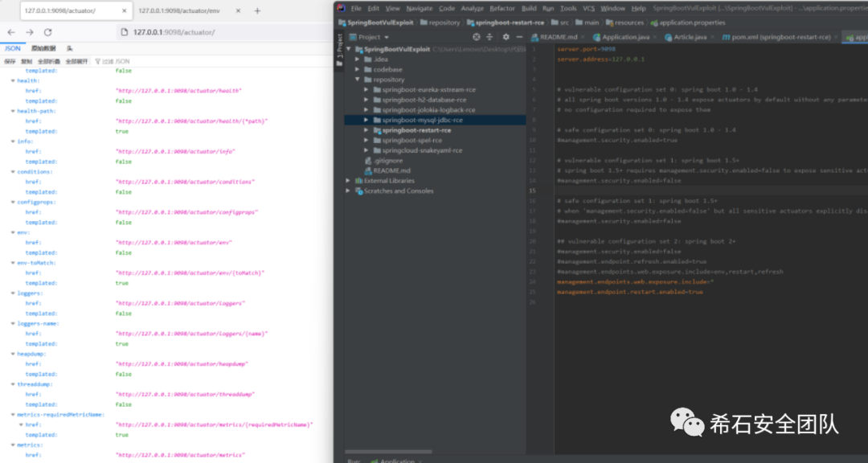Open the VCS menu
This screenshot has width=868, height=463.
click(x=588, y=8)
